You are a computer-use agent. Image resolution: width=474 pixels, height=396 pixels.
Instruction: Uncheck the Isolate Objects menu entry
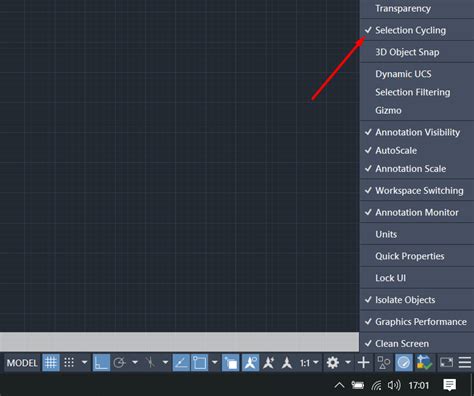(x=417, y=300)
